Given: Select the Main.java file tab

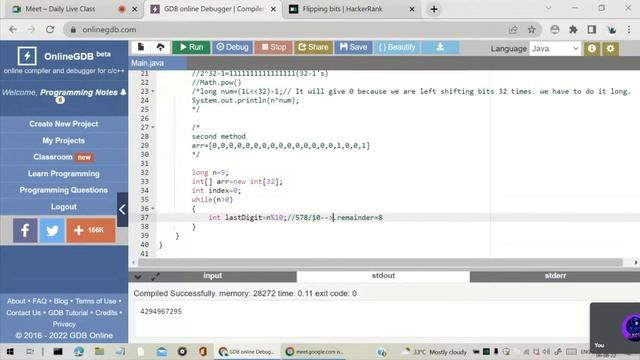Looking at the screenshot, I should click(158, 63).
